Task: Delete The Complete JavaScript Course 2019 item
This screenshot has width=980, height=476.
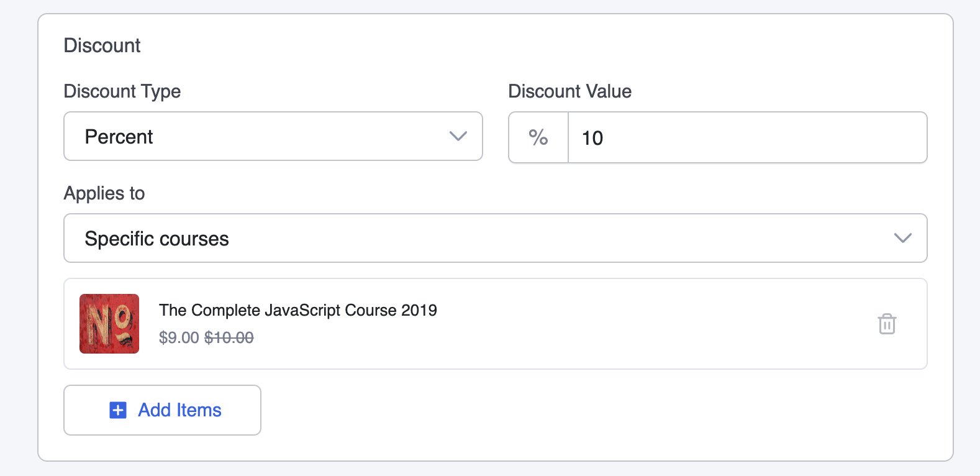Action: coord(887,324)
